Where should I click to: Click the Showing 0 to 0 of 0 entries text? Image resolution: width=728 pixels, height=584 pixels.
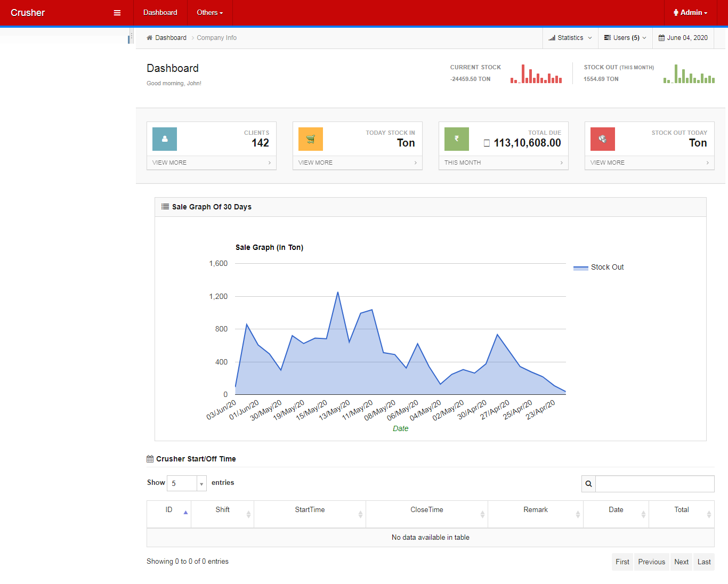(x=188, y=562)
